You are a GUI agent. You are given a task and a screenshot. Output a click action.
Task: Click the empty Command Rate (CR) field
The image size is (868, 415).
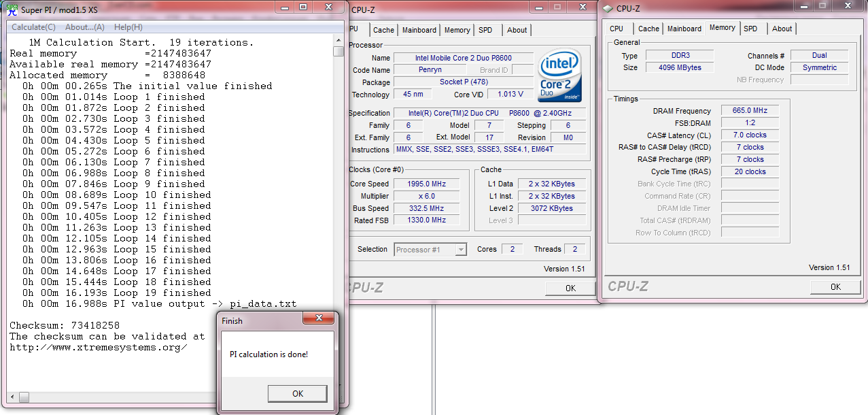tap(750, 196)
